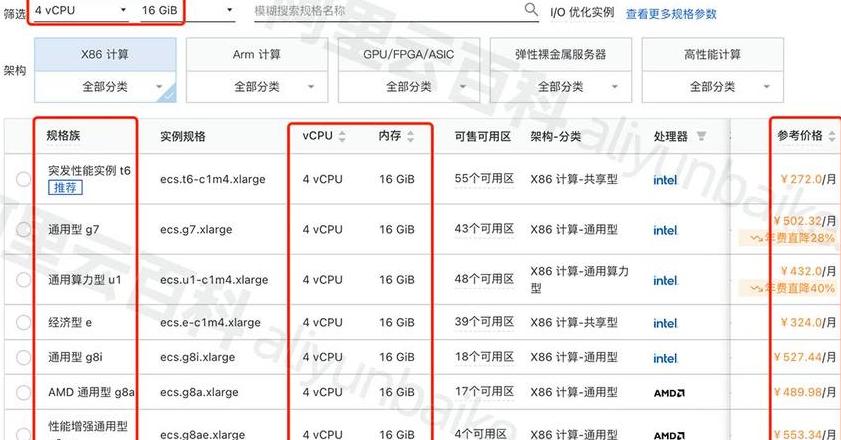This screenshot has height=440, width=841.
Task: Open the 查看更多规格参数 link
Action: (671, 14)
